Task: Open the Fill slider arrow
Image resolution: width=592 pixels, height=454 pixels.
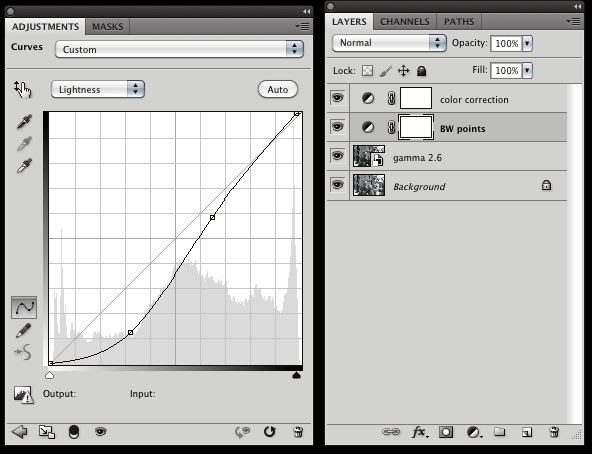Action: (527, 70)
